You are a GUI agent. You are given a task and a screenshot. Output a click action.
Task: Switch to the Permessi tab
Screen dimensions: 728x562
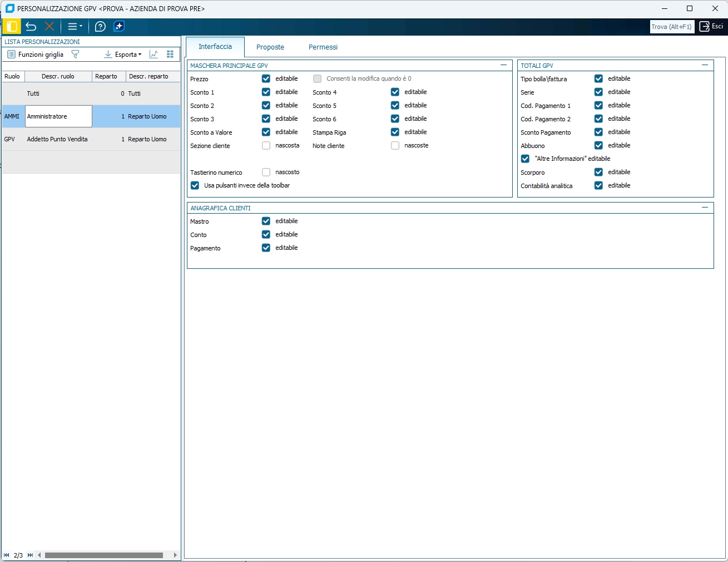[323, 47]
